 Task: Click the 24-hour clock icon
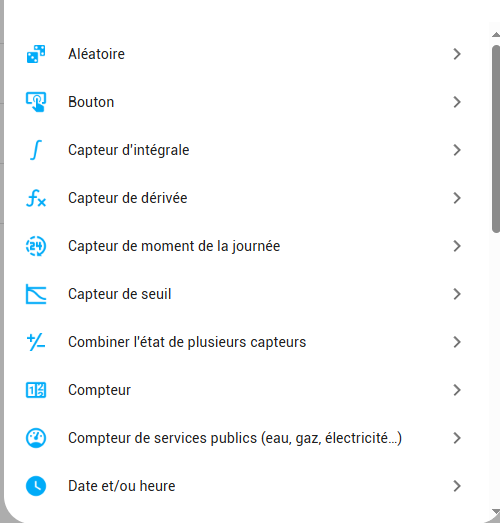(x=36, y=246)
